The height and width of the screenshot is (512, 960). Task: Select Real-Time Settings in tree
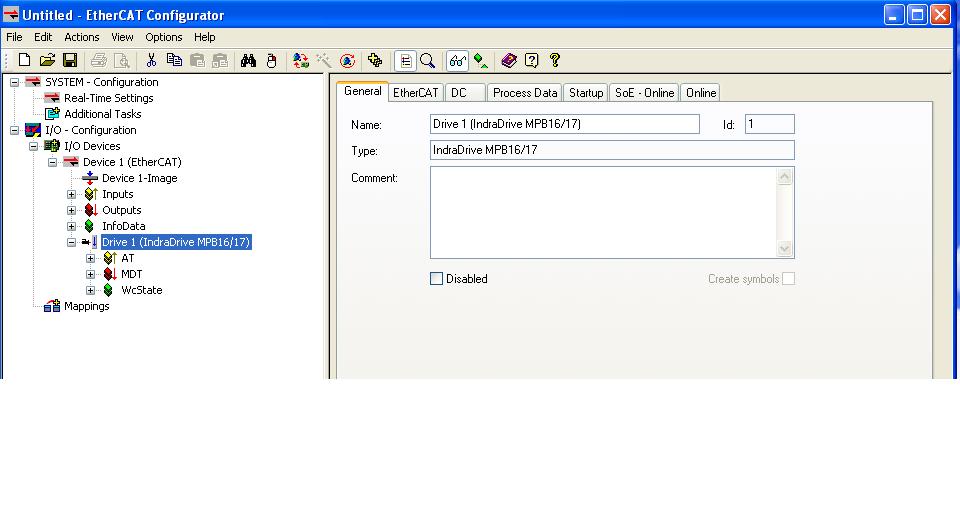point(108,98)
